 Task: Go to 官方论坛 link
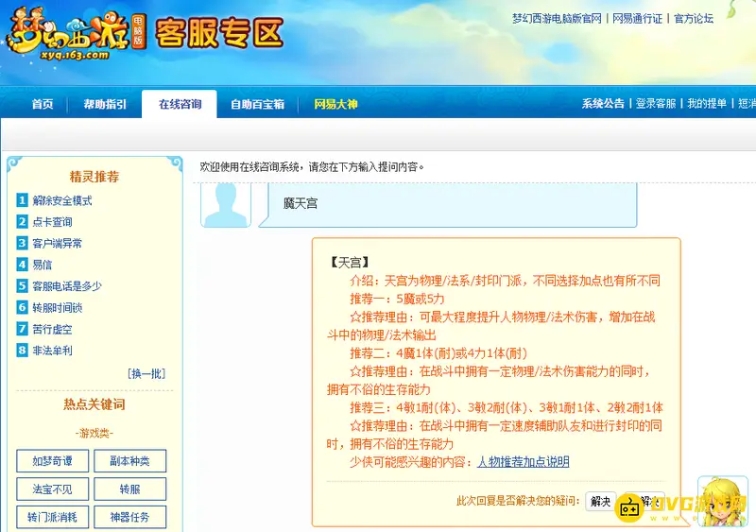coord(694,19)
